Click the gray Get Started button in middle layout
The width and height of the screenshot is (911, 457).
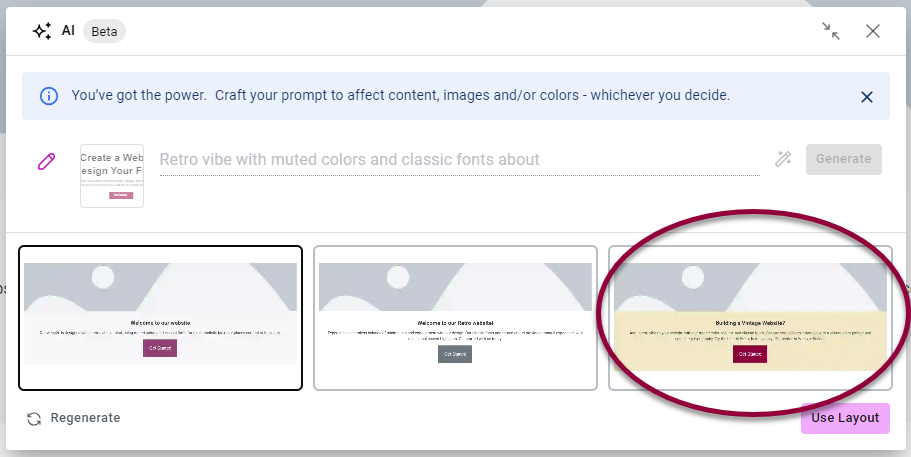pyautogui.click(x=455, y=354)
